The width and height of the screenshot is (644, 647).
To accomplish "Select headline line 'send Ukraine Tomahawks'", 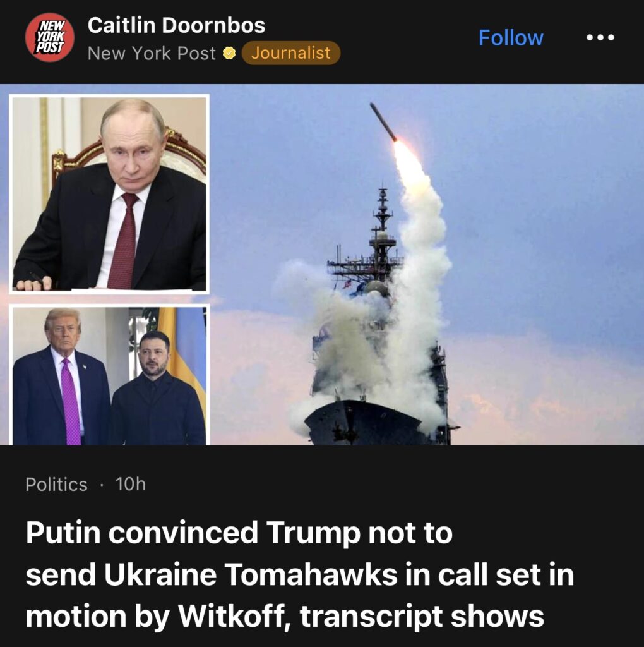I will [x=300, y=574].
